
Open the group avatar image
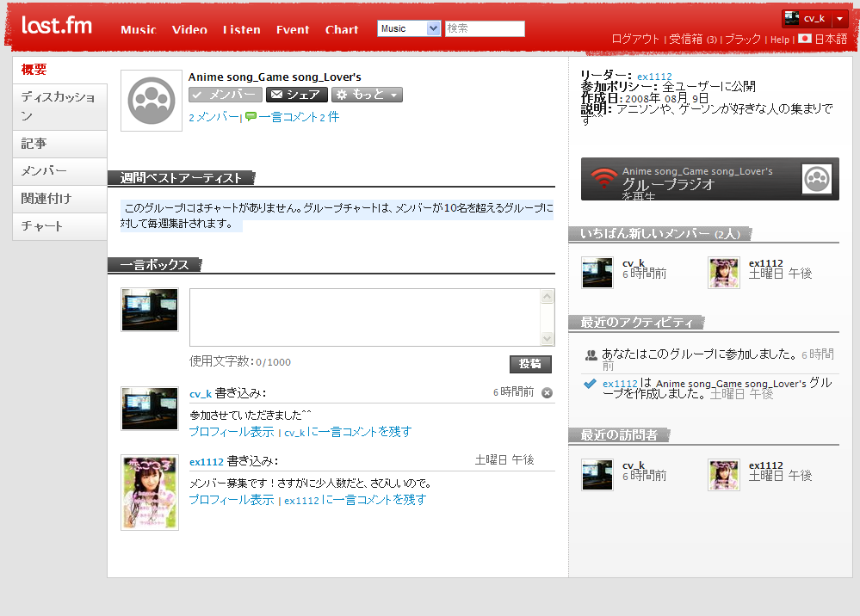coord(152,101)
